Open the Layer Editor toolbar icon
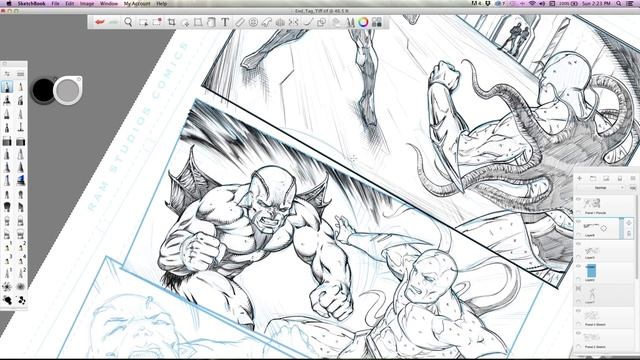This screenshot has width=640, height=360. (x=336, y=22)
